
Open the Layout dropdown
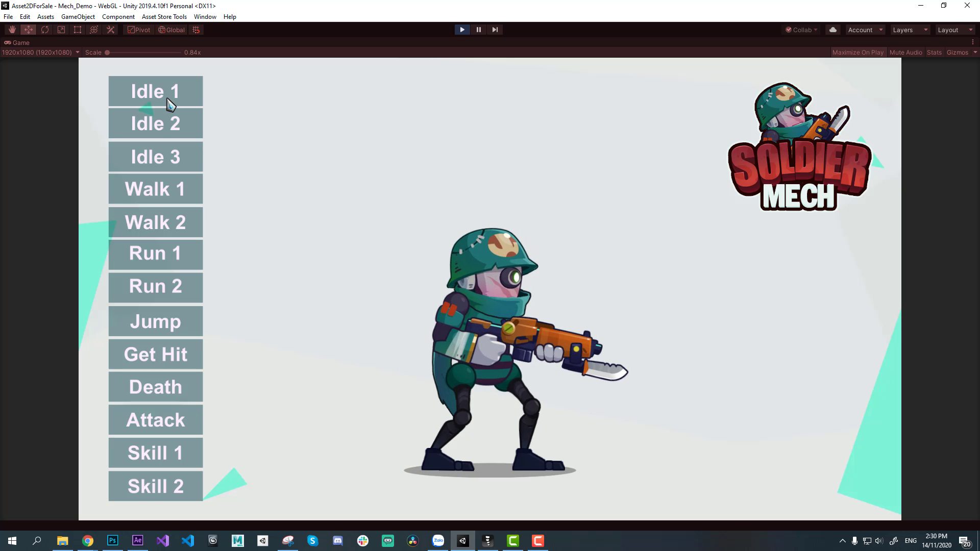pyautogui.click(x=955, y=30)
